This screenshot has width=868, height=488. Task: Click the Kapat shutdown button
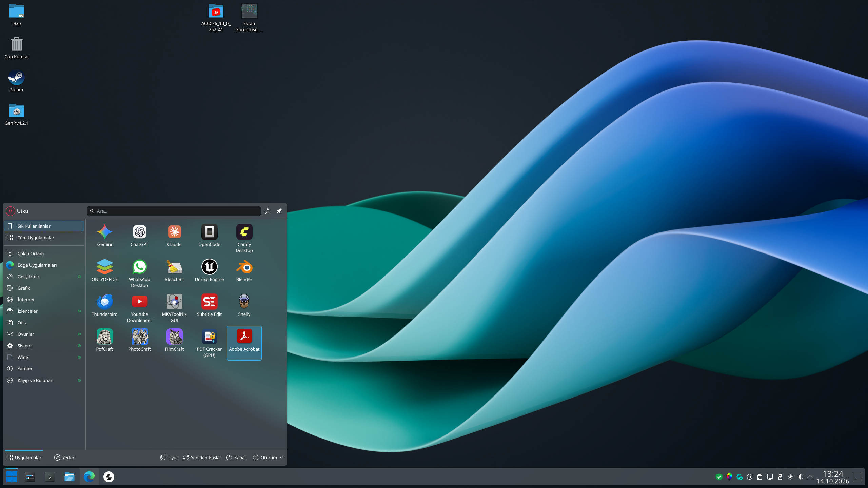point(236,457)
